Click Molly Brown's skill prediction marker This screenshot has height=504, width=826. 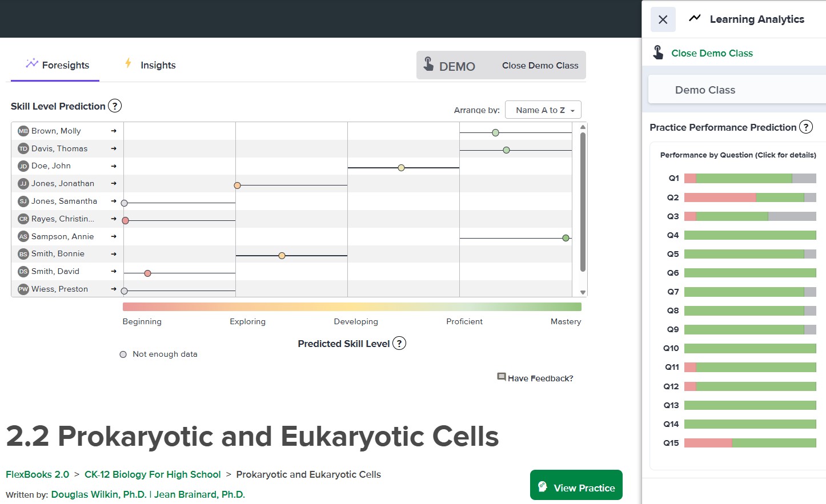[x=495, y=132]
